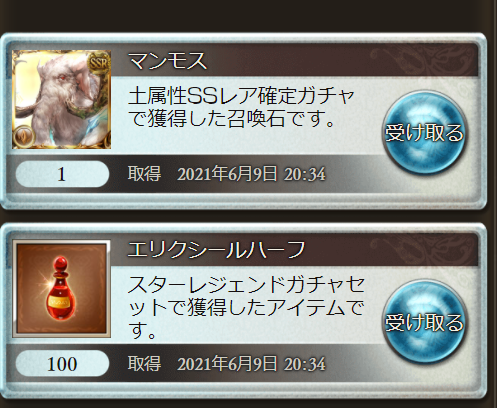
Task: Select the マンモス title header
Action: pos(168,61)
